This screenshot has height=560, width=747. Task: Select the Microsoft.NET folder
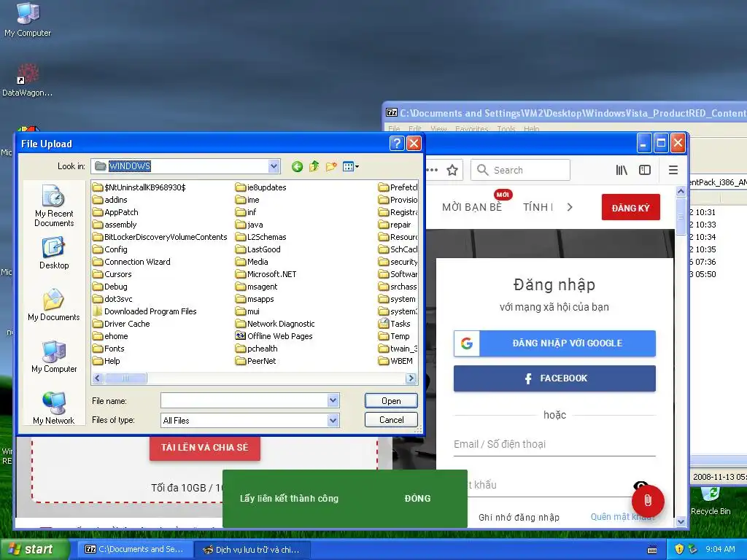tap(266, 274)
